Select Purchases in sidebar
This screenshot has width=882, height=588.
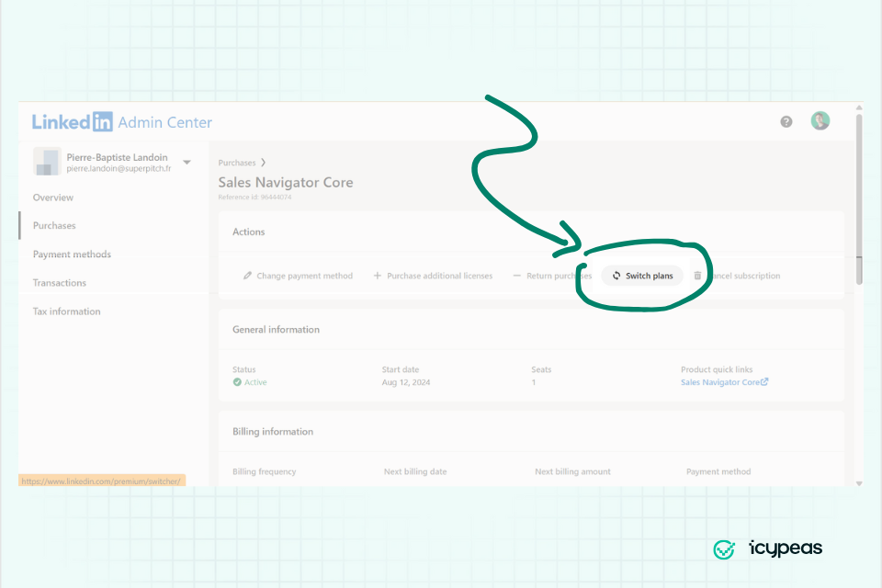click(x=54, y=226)
